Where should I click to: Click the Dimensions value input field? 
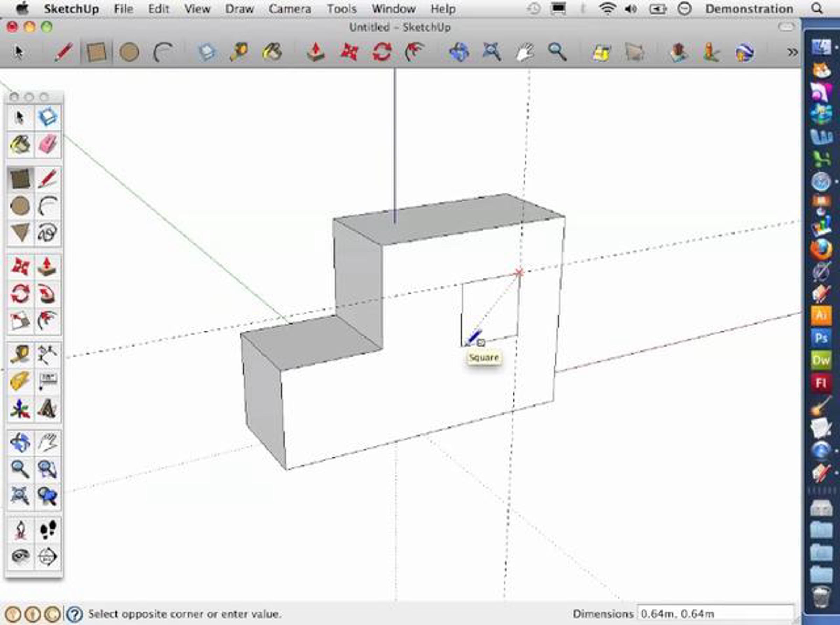[x=715, y=614]
